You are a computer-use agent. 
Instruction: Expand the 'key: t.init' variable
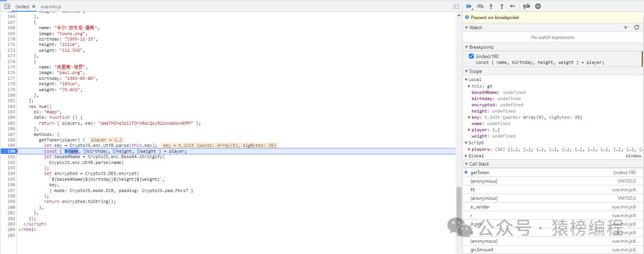(469, 117)
